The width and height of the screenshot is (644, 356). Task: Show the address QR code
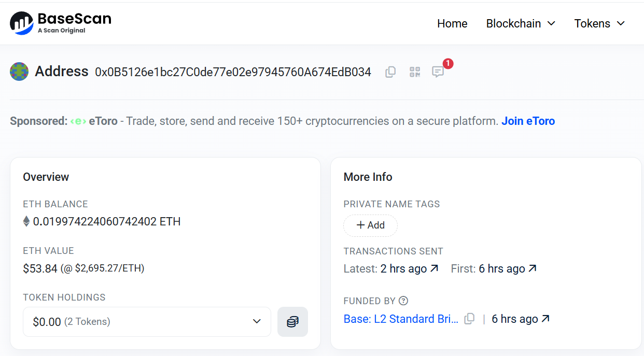point(414,72)
